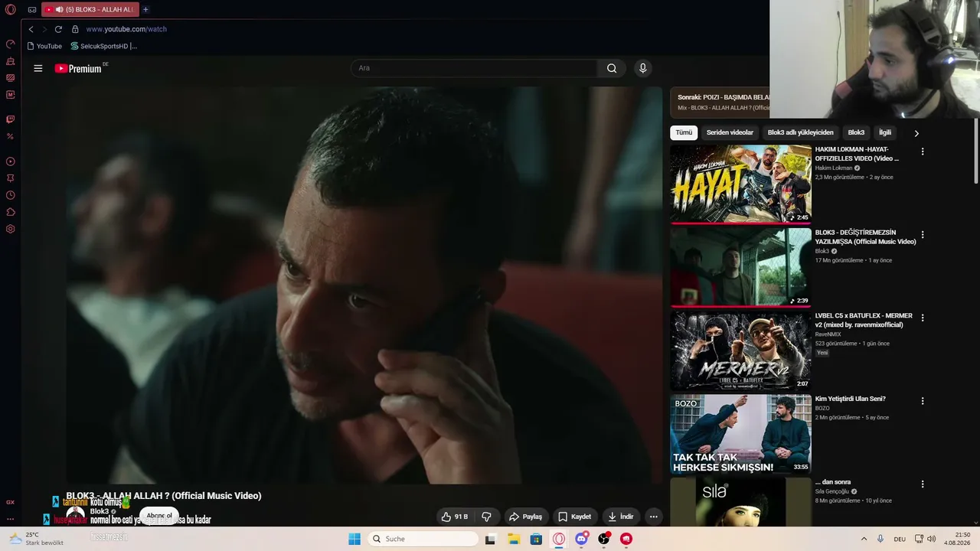Go to the YouTube Premium home logo
This screenshot has width=980, height=551.
pyautogui.click(x=79, y=68)
